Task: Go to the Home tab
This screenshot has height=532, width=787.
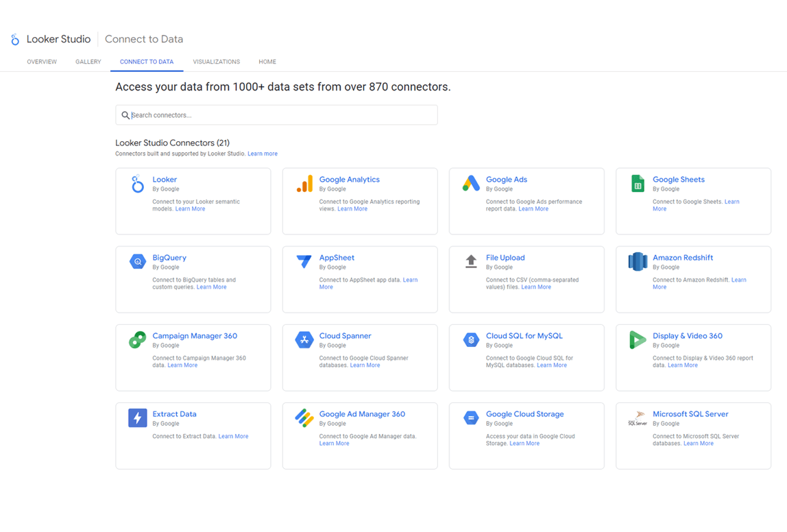Action: [x=267, y=62]
